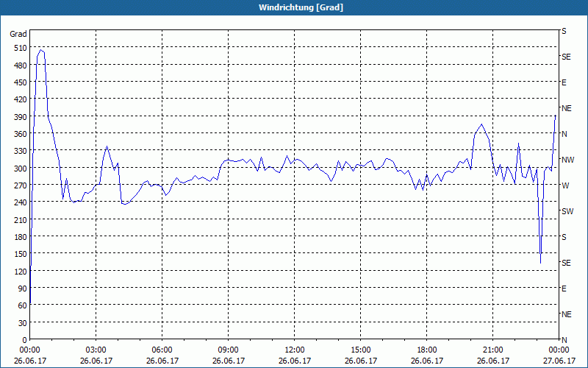Viewport: 588px width, 368px height.
Task: Select the 300 degree axis label
Action: coord(21,169)
